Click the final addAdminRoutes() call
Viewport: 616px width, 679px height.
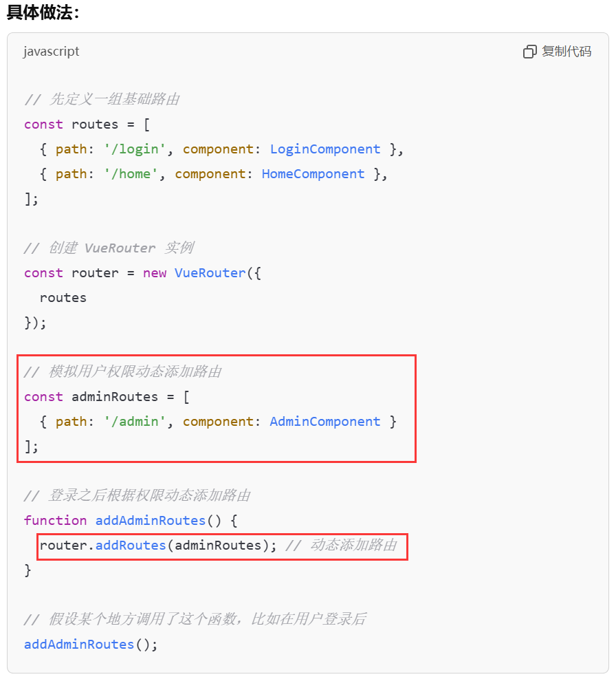[91, 645]
